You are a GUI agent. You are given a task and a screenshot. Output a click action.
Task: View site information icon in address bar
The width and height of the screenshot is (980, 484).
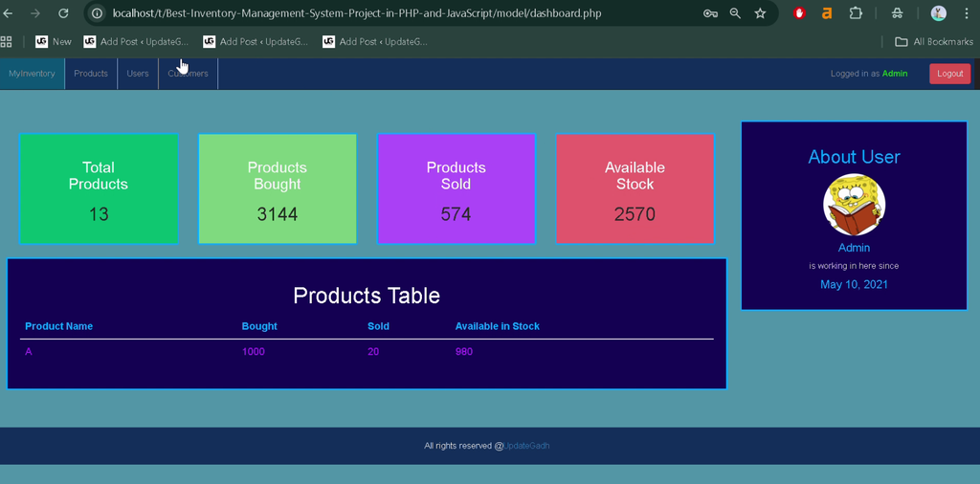pos(97,13)
